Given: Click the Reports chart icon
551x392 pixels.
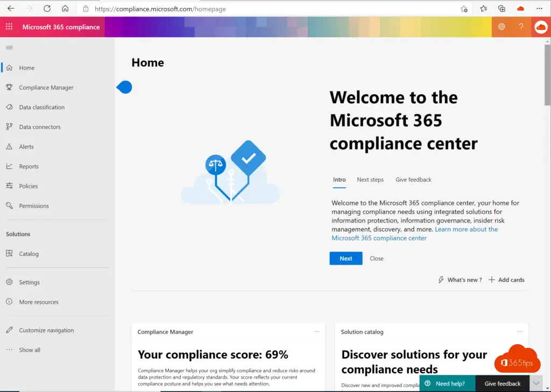Looking at the screenshot, I should pyautogui.click(x=10, y=166).
